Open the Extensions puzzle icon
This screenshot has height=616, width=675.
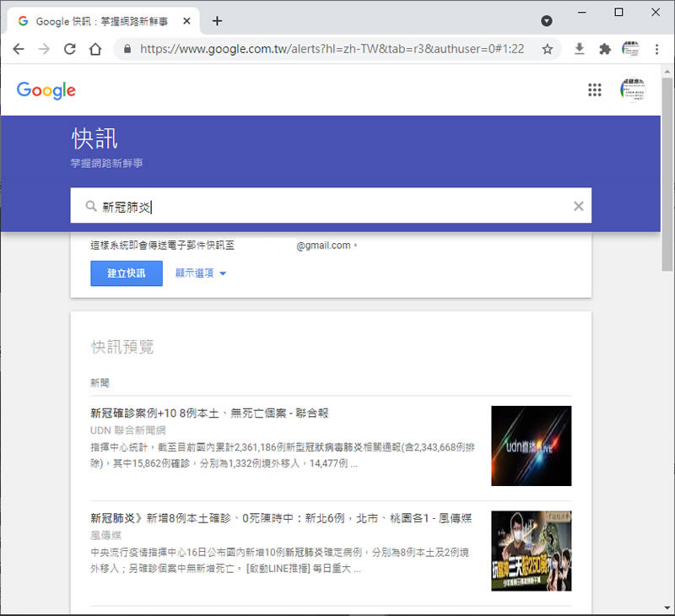tap(604, 49)
